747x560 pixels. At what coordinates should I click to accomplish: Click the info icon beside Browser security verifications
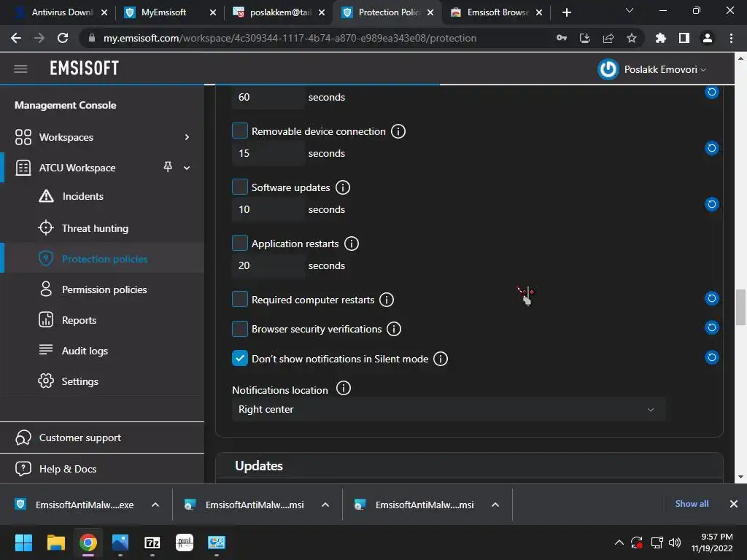tap(393, 329)
